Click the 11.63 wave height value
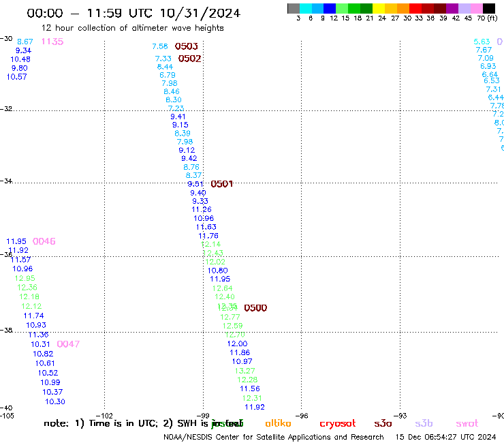This screenshot has width=504, height=443. 206,227
